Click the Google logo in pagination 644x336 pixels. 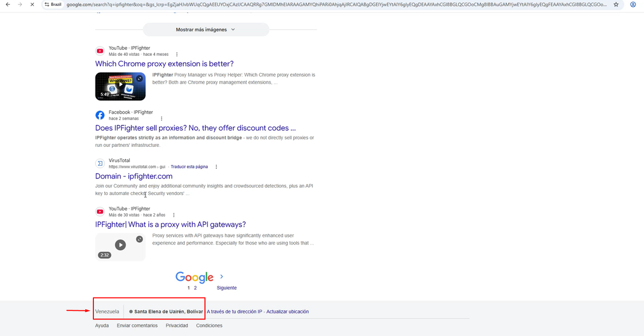point(195,277)
